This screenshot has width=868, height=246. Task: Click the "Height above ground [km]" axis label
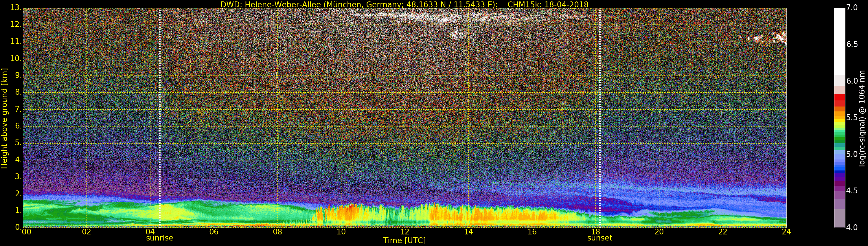4,118
